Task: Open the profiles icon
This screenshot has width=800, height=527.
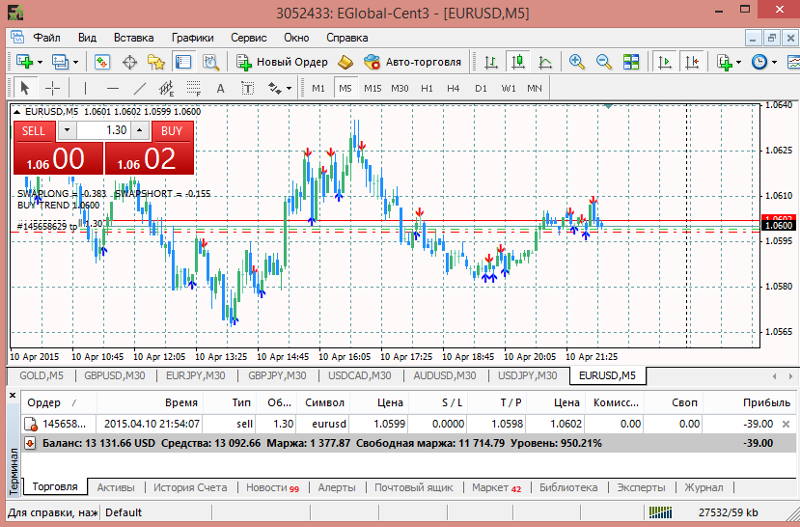Action: tap(60, 62)
